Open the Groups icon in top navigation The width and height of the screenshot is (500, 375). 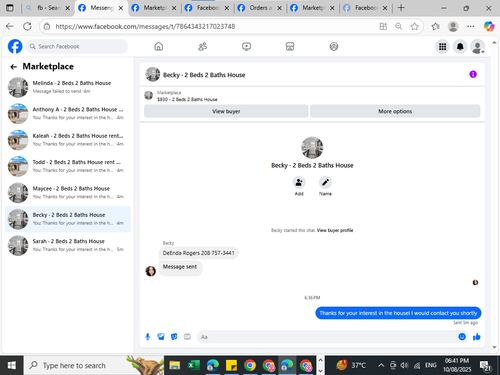[x=334, y=46]
